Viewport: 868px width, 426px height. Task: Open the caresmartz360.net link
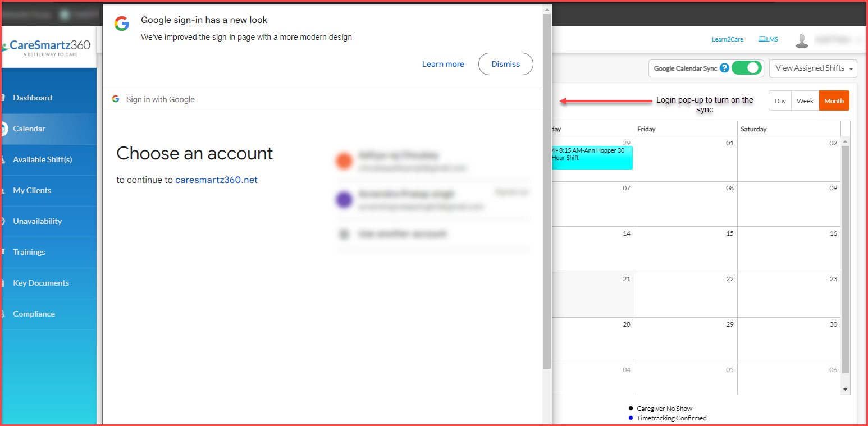[216, 180]
